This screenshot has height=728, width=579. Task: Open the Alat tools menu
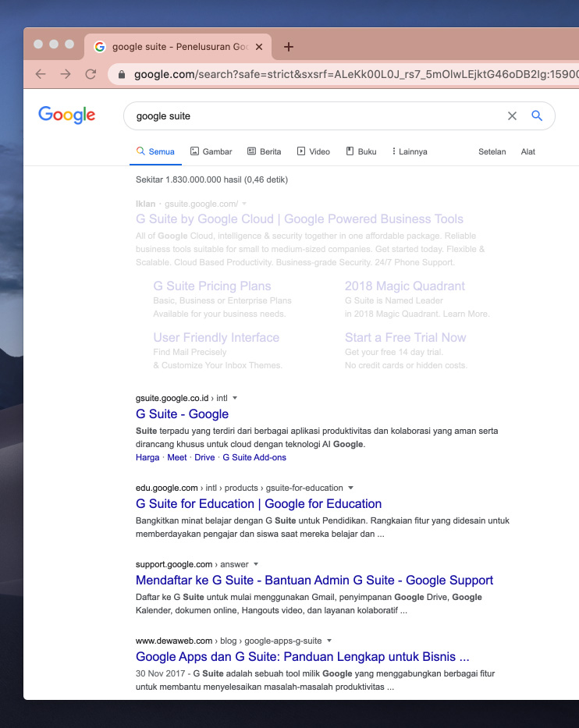pos(528,151)
